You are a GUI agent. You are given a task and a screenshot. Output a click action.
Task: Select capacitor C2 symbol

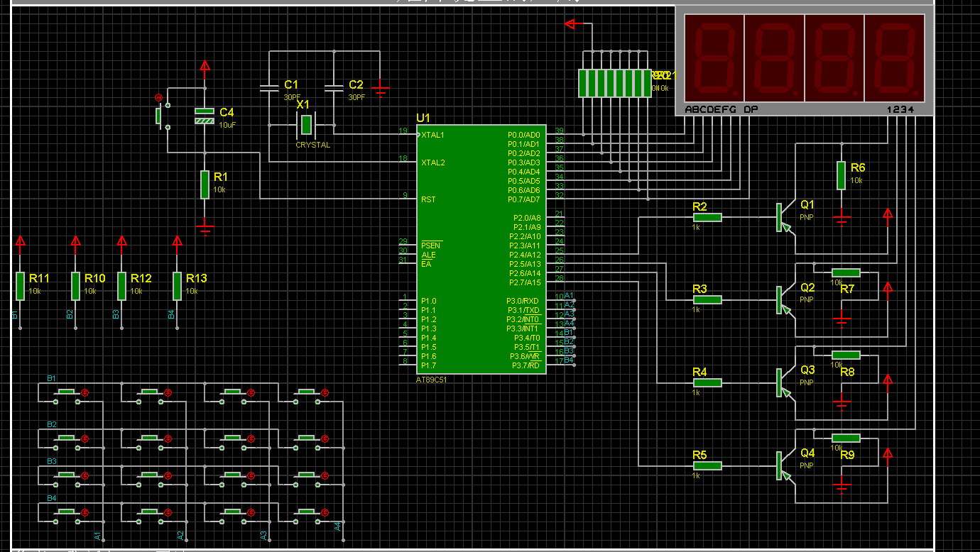[334, 88]
